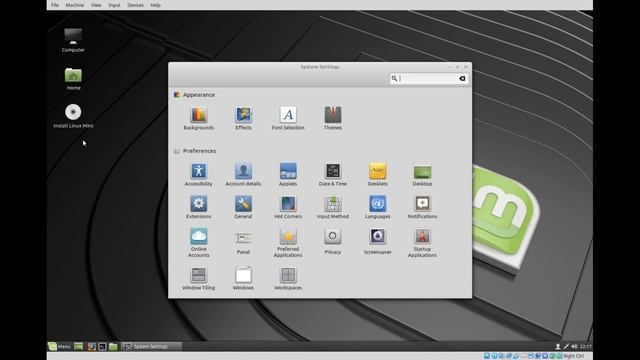
Task: Open Date & Time settings
Action: [x=333, y=175]
